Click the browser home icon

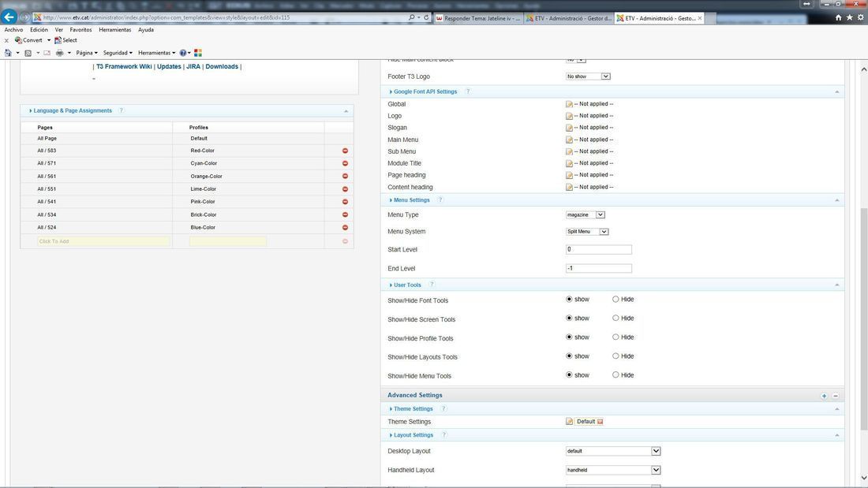(838, 17)
